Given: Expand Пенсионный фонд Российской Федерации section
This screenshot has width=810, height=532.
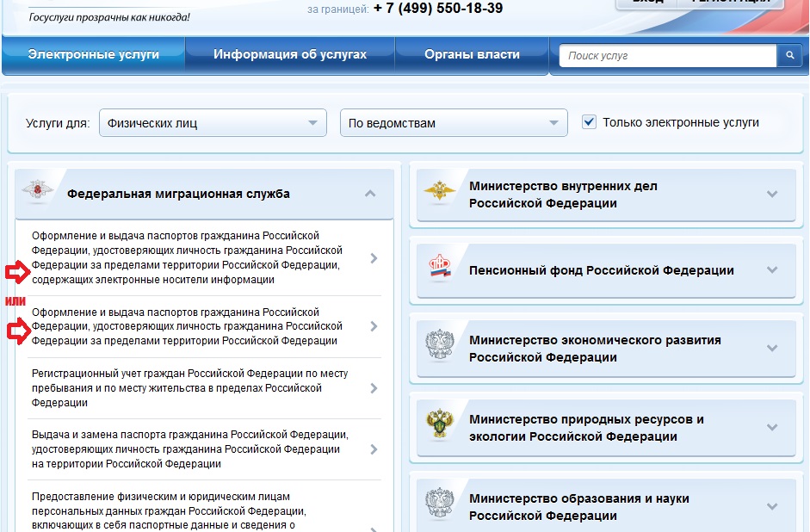Looking at the screenshot, I should click(772, 269).
